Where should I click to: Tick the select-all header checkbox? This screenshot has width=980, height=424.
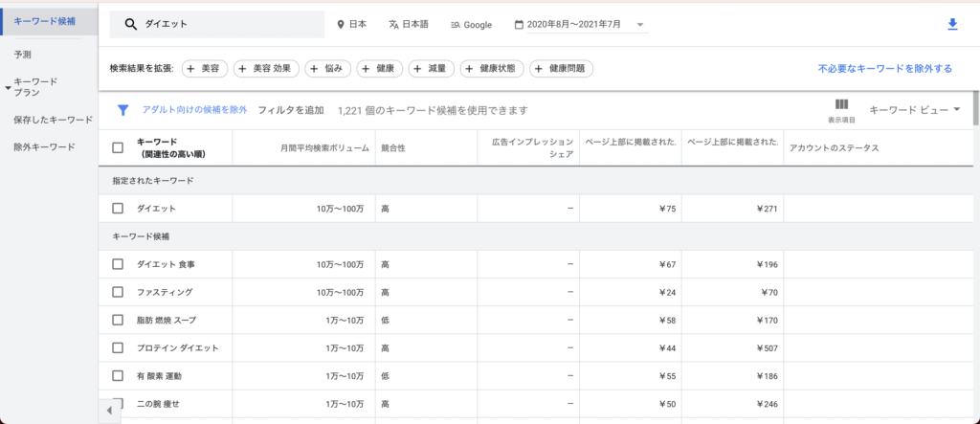pyautogui.click(x=118, y=147)
